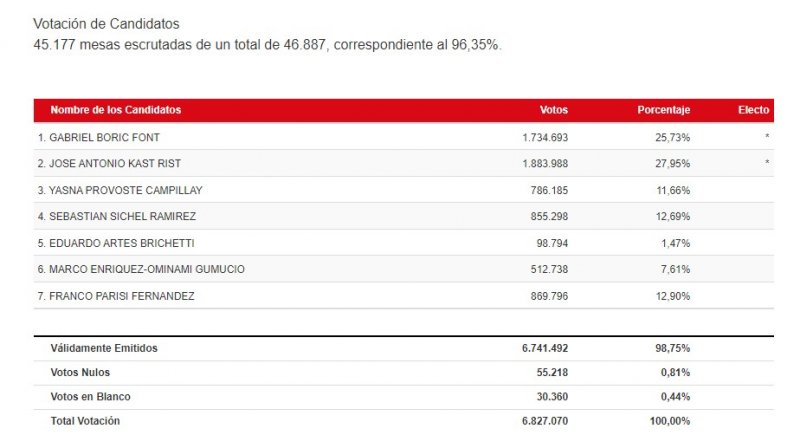Click the Votos column header

click(x=553, y=109)
